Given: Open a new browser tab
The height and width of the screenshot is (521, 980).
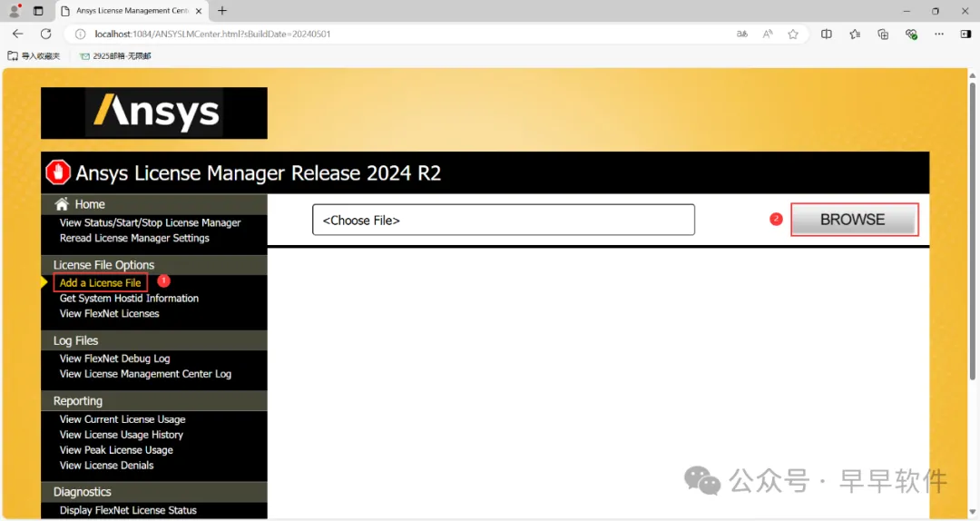Looking at the screenshot, I should tap(222, 11).
